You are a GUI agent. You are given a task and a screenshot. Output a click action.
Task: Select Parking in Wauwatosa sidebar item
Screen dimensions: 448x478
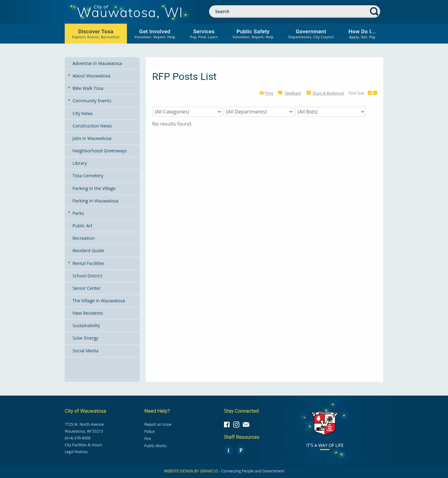coord(102,201)
